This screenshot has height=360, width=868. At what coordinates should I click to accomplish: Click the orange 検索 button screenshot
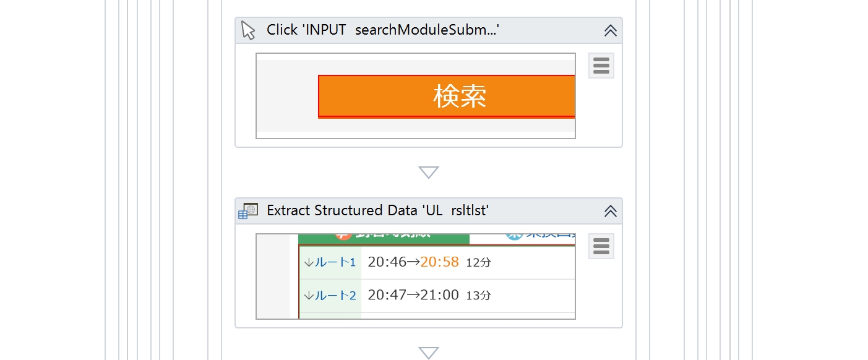coord(447,96)
